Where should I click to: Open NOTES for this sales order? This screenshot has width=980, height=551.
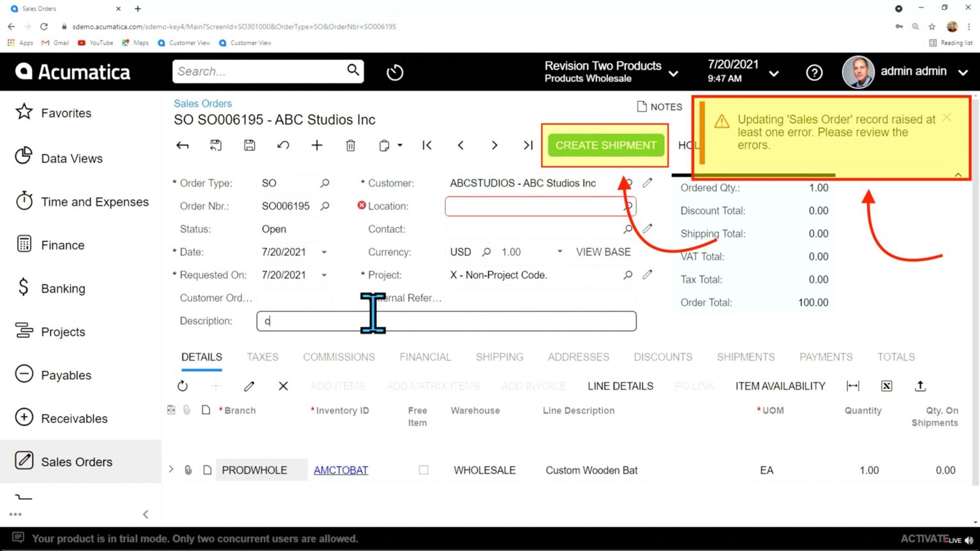tap(660, 107)
